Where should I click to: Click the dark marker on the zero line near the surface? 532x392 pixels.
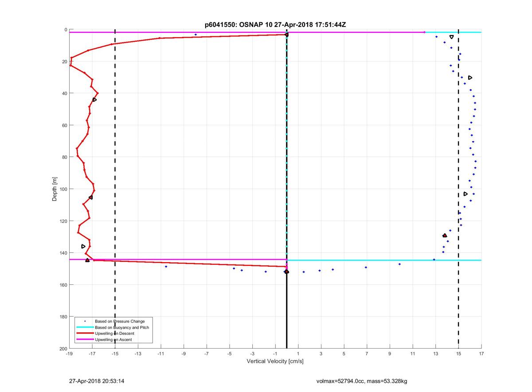click(286, 35)
